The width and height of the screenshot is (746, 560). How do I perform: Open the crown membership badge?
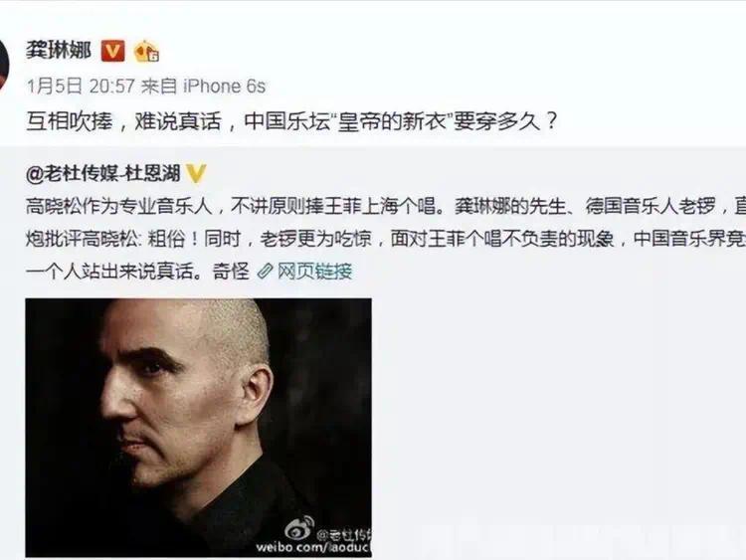point(146,52)
